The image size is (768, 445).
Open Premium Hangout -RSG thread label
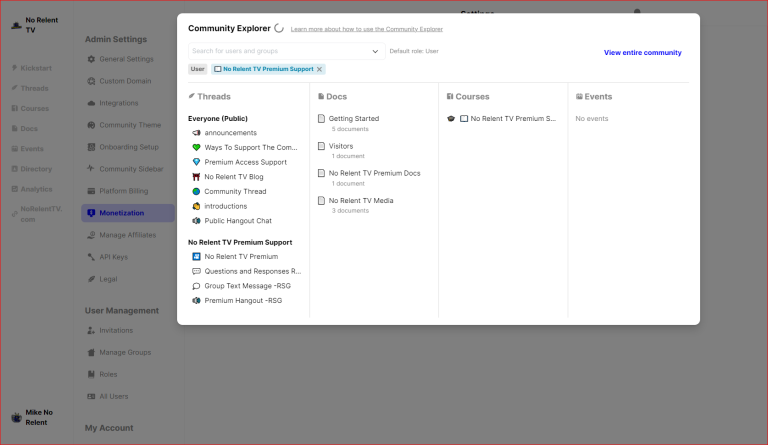[x=243, y=301]
